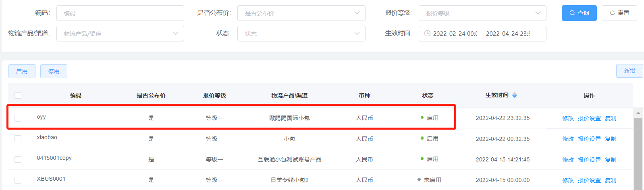Expand the 报价等级 dropdown

[x=482, y=13]
